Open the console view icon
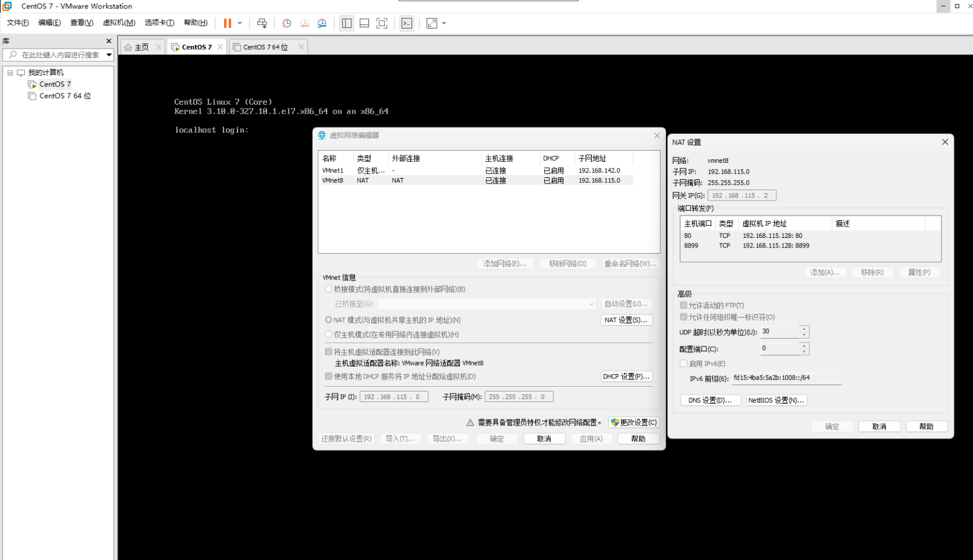The width and height of the screenshot is (973, 560). tap(407, 23)
